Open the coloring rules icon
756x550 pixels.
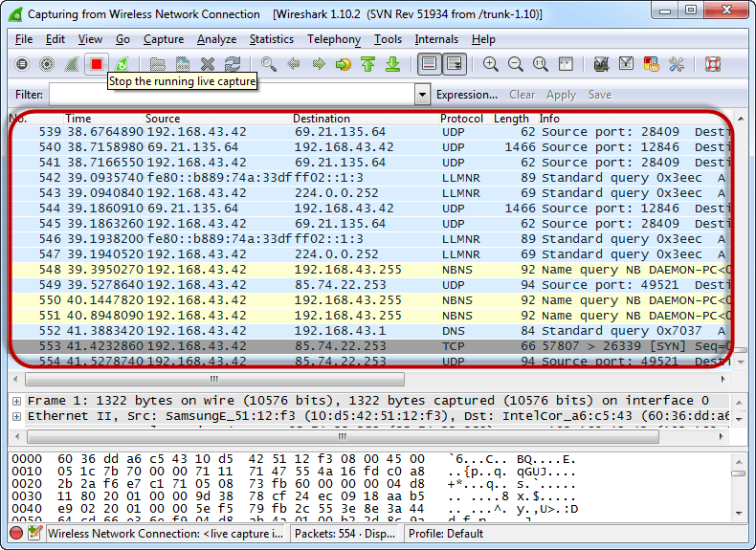pyautogui.click(x=652, y=64)
